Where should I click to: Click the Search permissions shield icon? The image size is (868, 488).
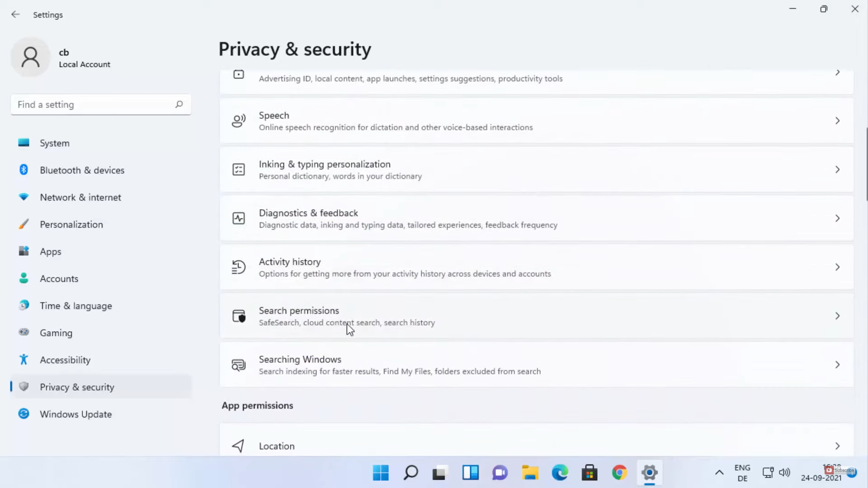(238, 316)
